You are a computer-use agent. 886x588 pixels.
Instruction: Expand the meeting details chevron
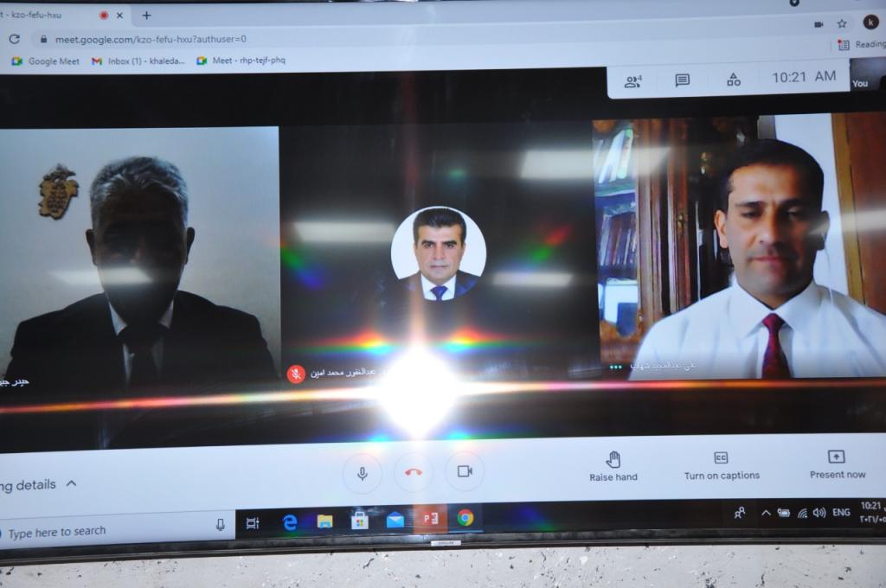click(72, 483)
